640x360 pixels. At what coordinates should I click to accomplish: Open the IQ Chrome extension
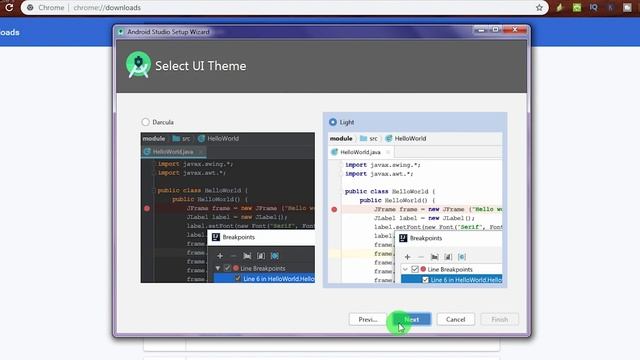593,7
